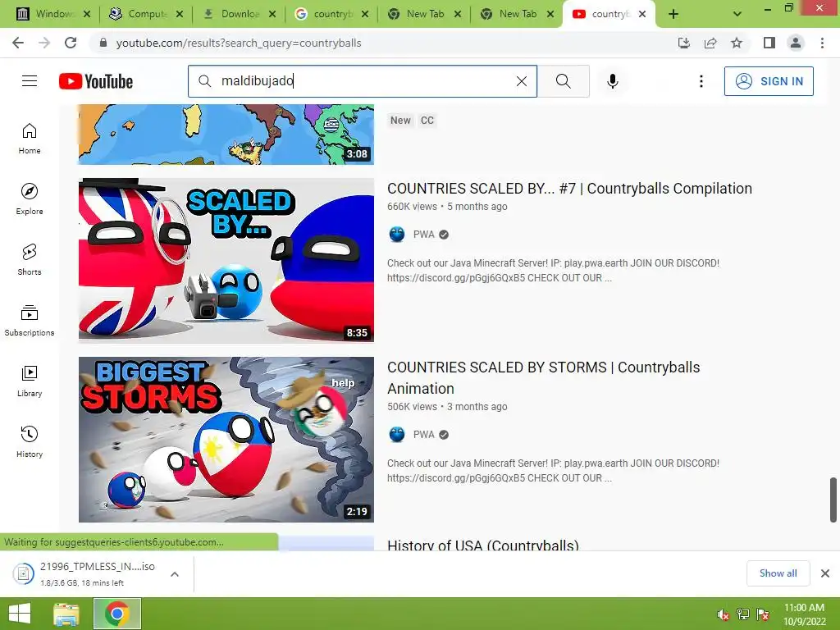This screenshot has width=840, height=630.
Task: Click the SIGN IN button
Action: click(x=769, y=81)
